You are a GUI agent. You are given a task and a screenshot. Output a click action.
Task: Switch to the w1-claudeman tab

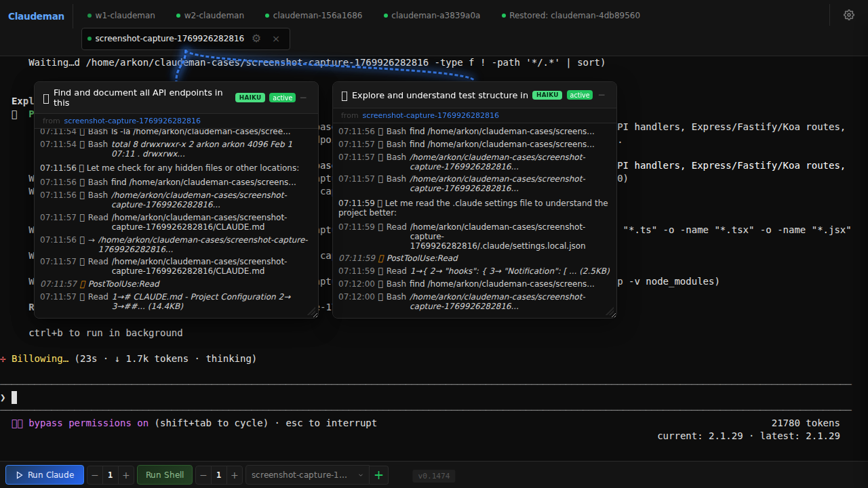[121, 15]
